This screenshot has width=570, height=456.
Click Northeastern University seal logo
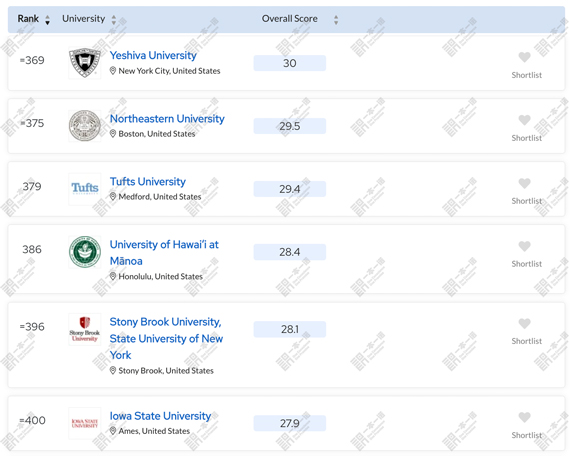tap(85, 125)
